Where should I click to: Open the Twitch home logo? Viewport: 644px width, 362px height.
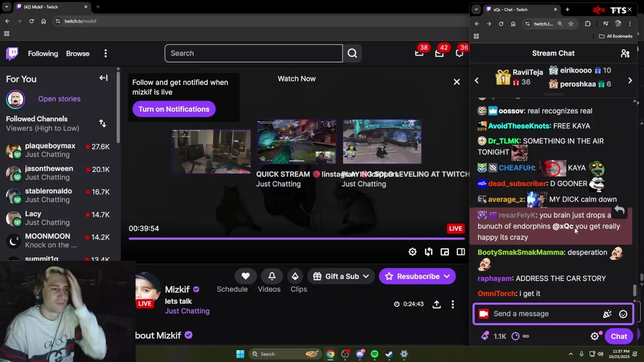[12, 53]
